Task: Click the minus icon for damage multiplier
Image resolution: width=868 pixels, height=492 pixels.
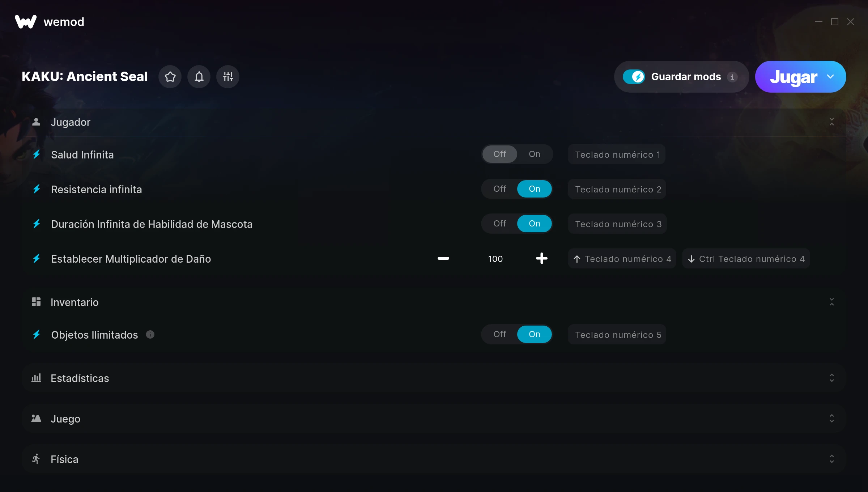Action: coord(443,259)
